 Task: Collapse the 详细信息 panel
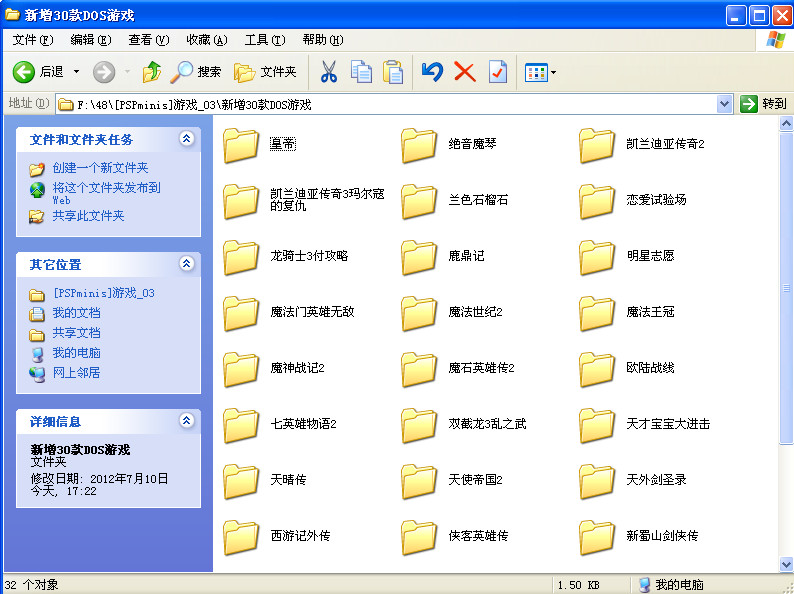pyautogui.click(x=187, y=420)
